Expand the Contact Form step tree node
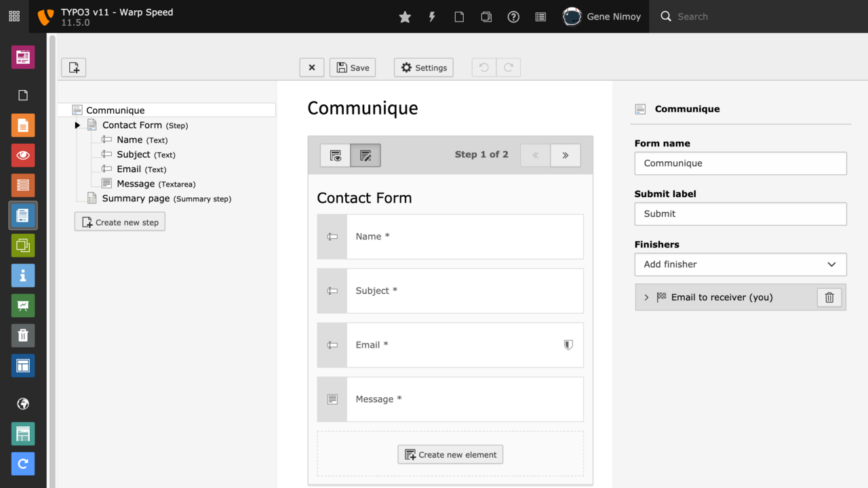This screenshot has width=868, height=488. tap(77, 125)
